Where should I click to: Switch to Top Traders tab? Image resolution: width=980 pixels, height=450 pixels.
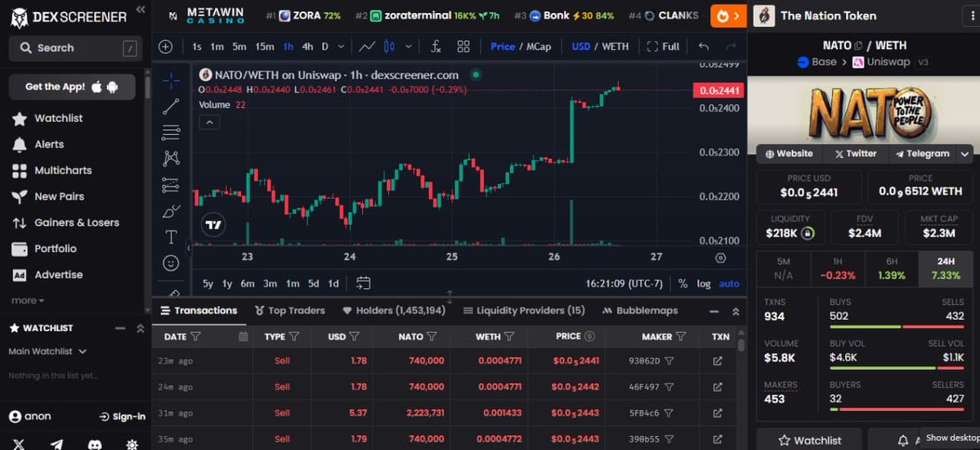click(x=290, y=310)
